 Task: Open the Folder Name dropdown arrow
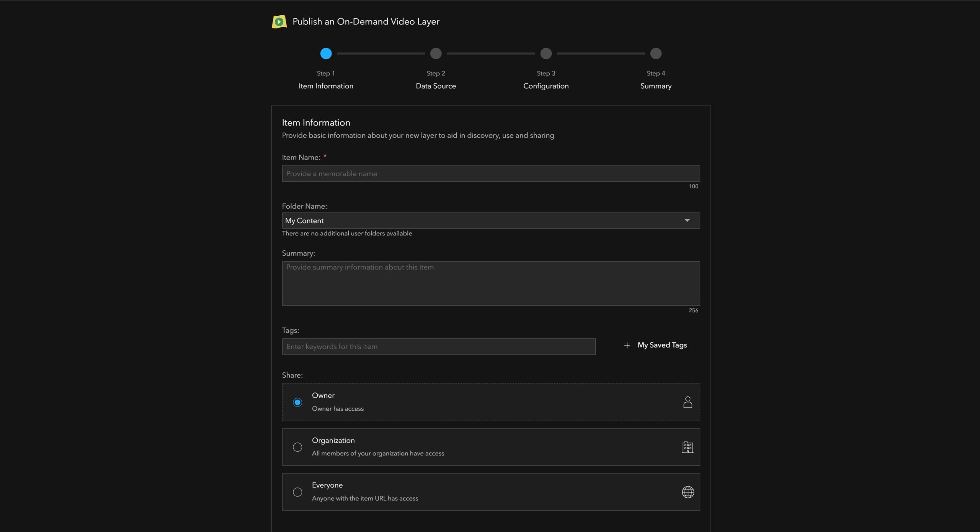(x=687, y=220)
